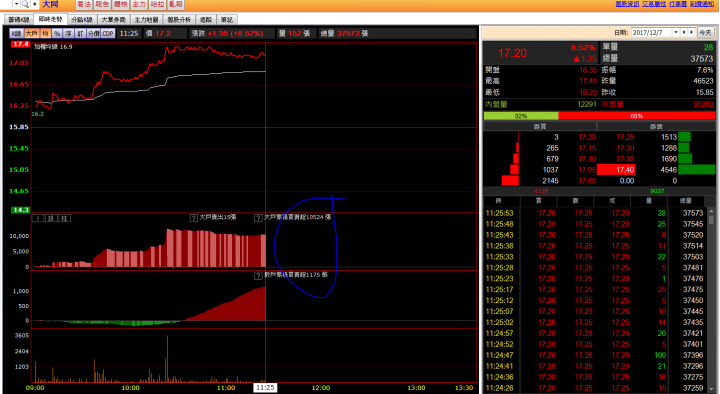Open the 個股分析 tab
Screen dimensions: 720x394
tap(179, 20)
